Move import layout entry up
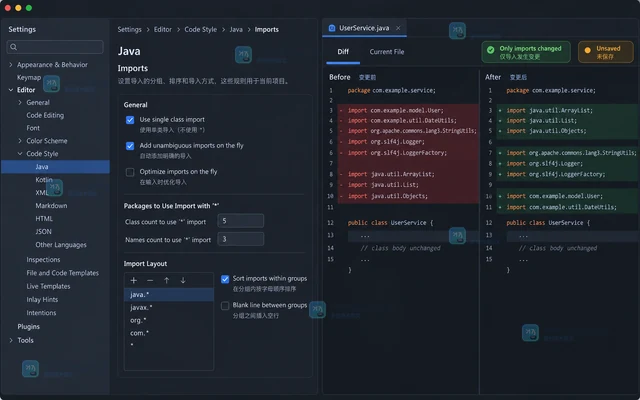Image resolution: width=640 pixels, height=400 pixels. pos(166,280)
